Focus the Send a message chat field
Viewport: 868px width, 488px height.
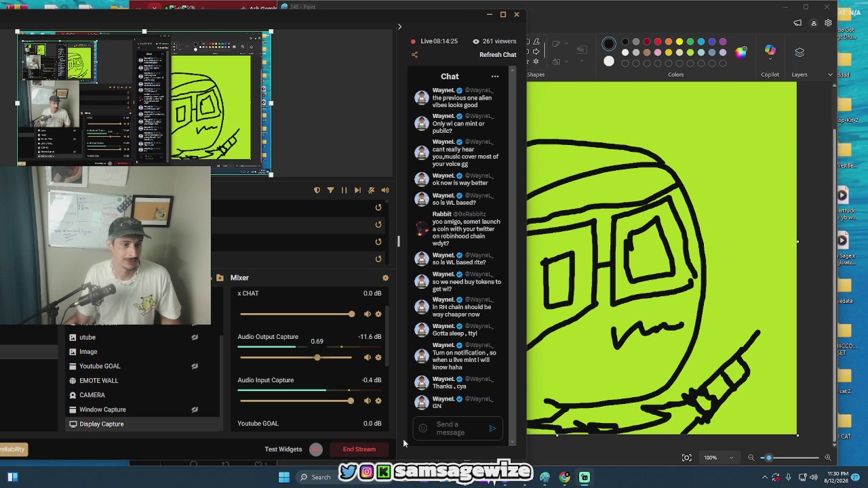click(458, 428)
